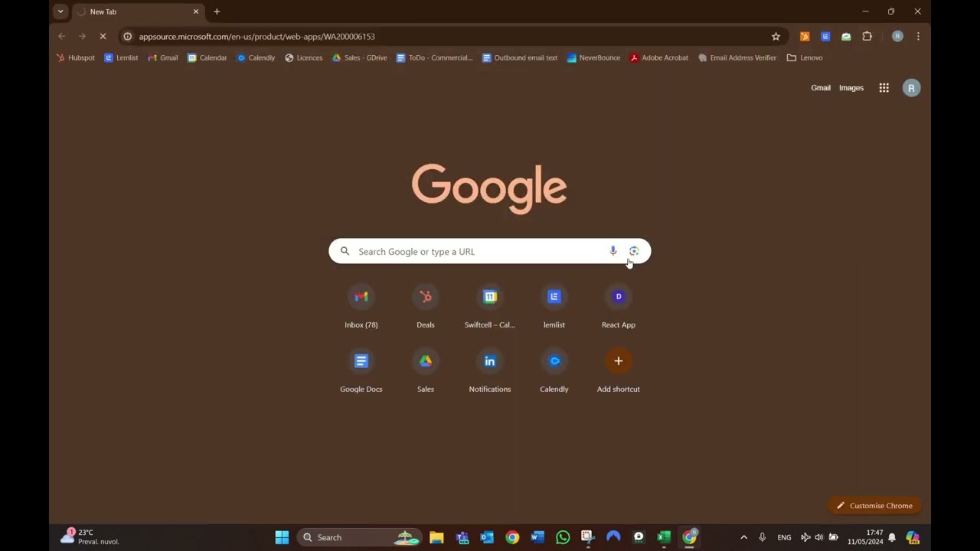Screen dimensions: 980x551
Task: Open the Adobe Acrobat bookmark
Action: coord(659,57)
